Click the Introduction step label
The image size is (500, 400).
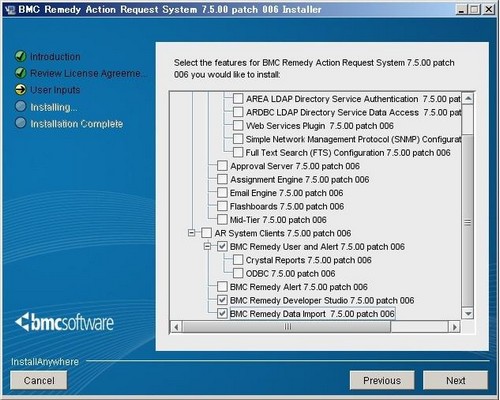tap(55, 57)
